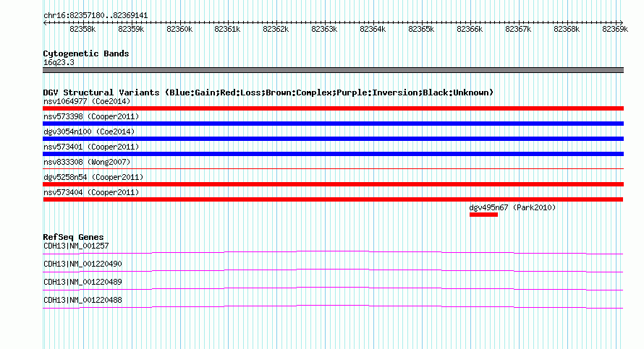
Task: Open the dgv5258n54 (Cooper2011) variant label
Action: [93, 177]
